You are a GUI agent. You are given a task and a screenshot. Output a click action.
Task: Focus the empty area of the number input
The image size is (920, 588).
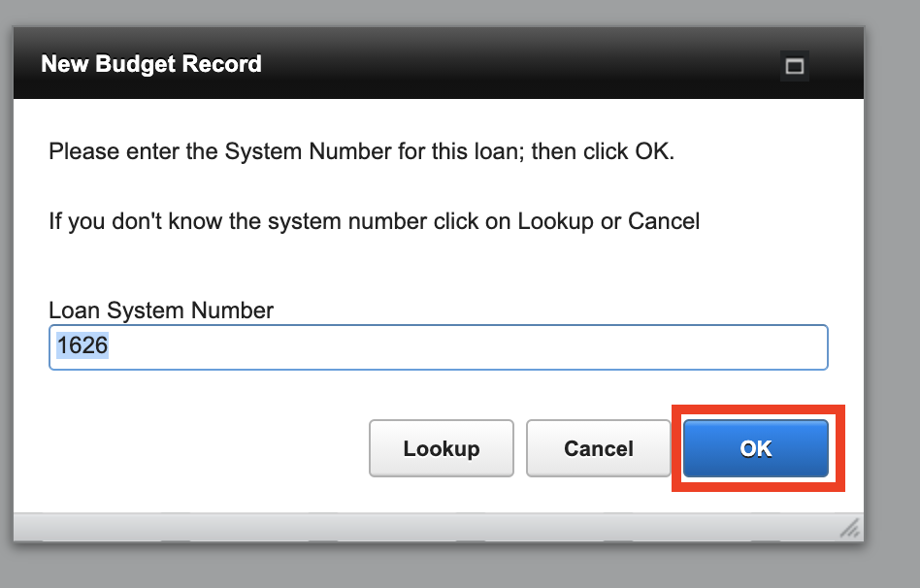click(x=485, y=347)
